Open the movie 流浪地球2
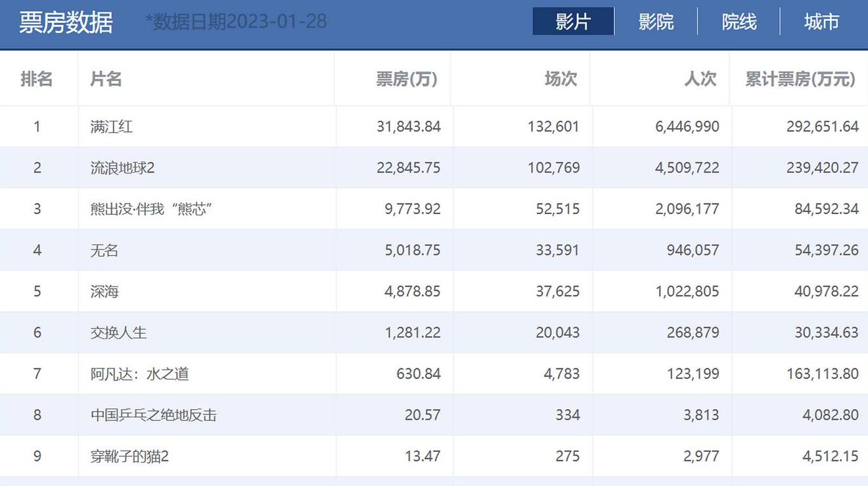 pyautogui.click(x=122, y=168)
